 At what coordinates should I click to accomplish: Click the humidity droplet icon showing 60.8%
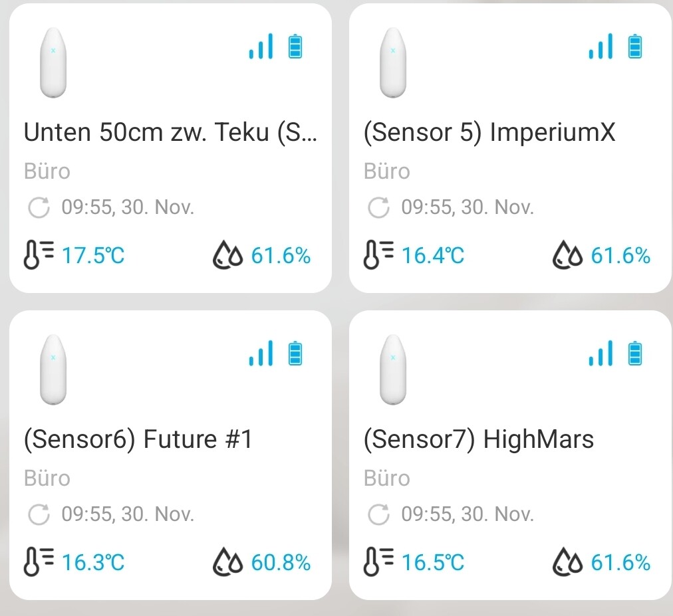pos(229,563)
